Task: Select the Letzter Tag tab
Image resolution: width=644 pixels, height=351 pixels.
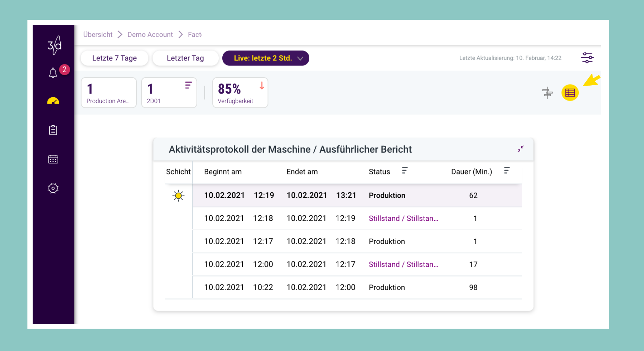Action: coord(185,58)
